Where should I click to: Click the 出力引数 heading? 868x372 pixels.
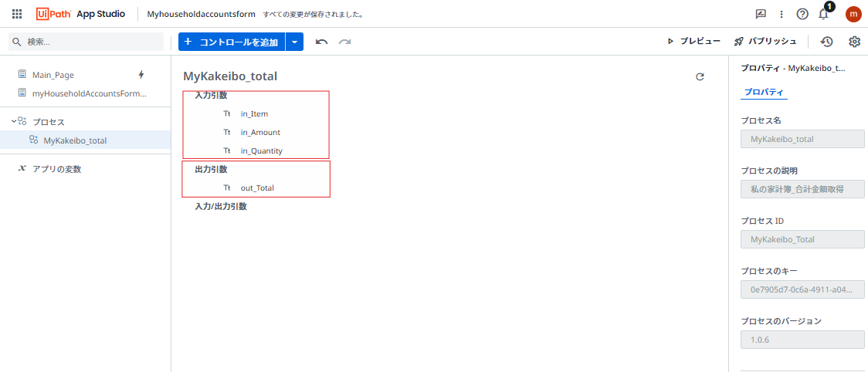[212, 169]
